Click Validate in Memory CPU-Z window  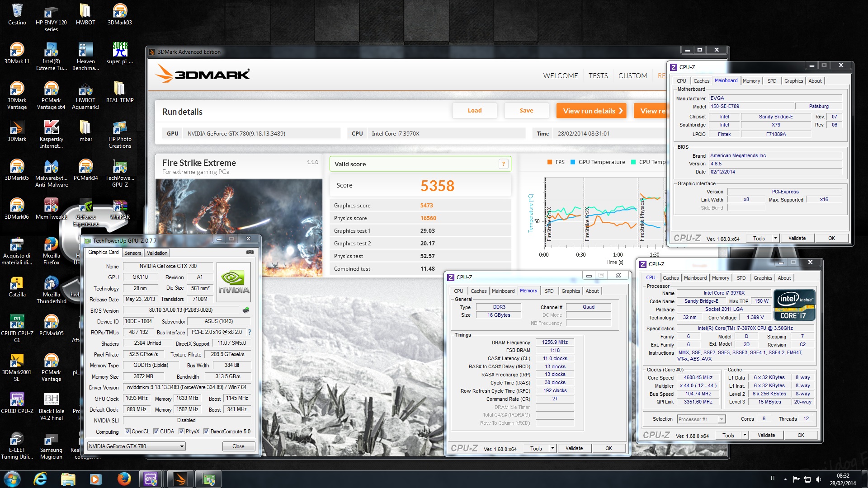[574, 448]
